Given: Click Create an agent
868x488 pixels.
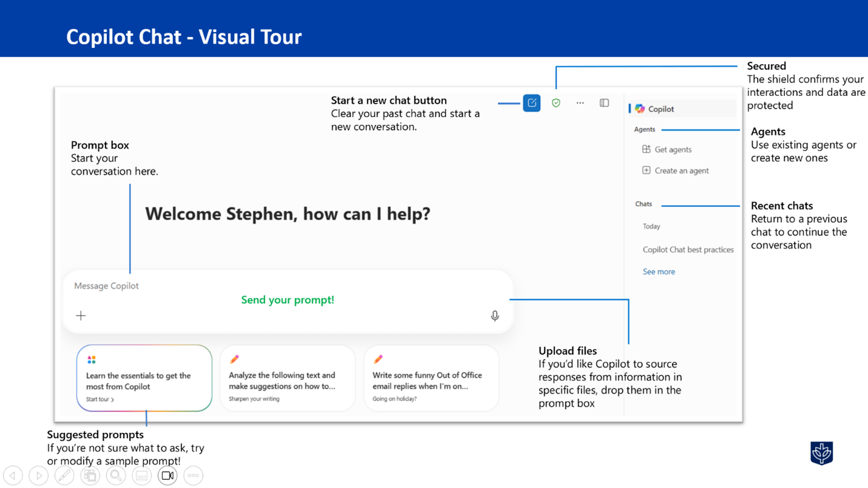Looking at the screenshot, I should [x=681, y=171].
